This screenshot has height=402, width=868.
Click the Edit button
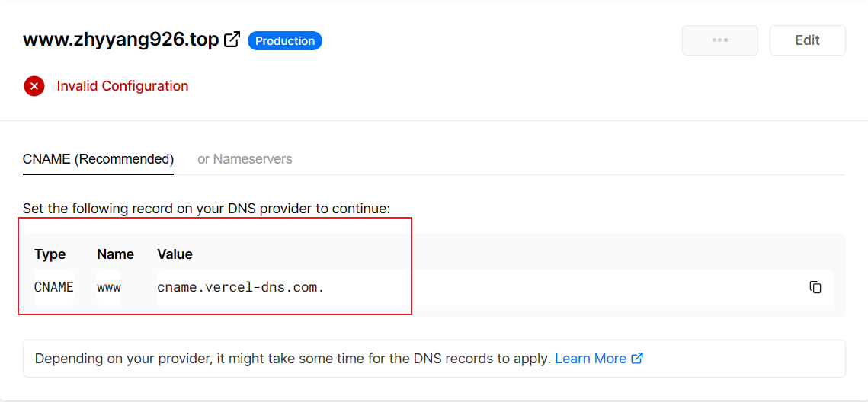point(807,40)
